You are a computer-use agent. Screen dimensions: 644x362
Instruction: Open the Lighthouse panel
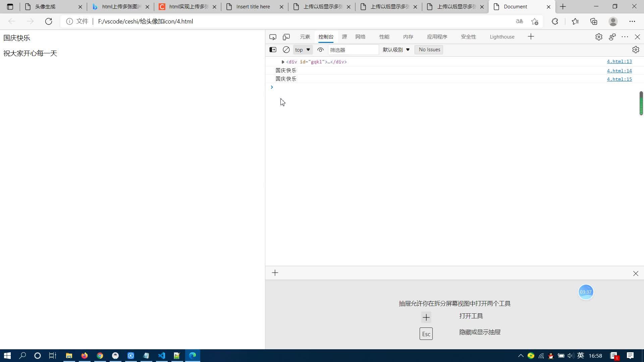pyautogui.click(x=502, y=37)
